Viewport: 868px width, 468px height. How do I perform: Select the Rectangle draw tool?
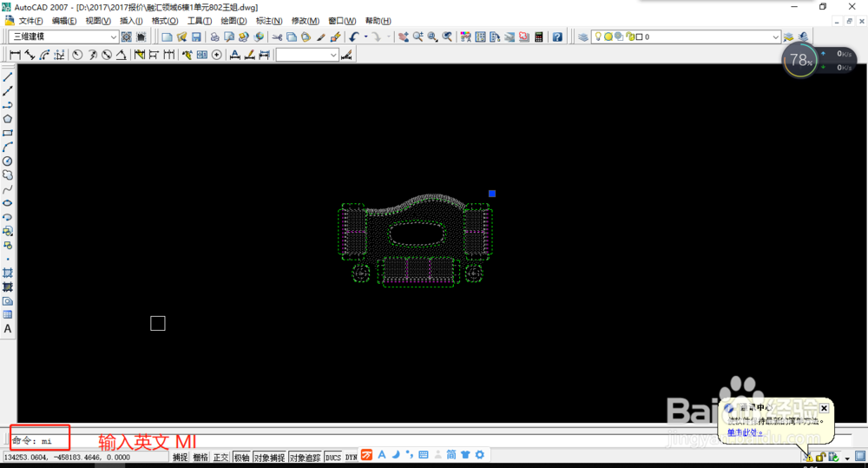click(x=8, y=133)
